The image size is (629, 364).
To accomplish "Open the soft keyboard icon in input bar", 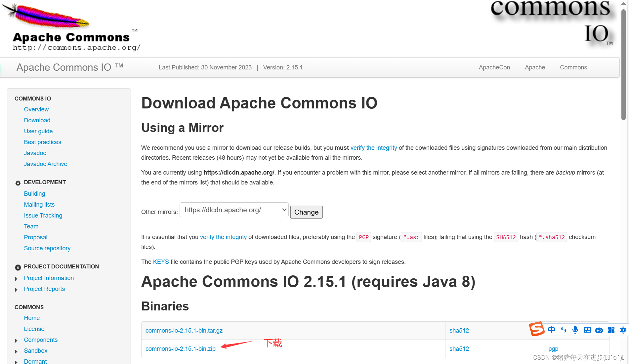I will [x=587, y=330].
